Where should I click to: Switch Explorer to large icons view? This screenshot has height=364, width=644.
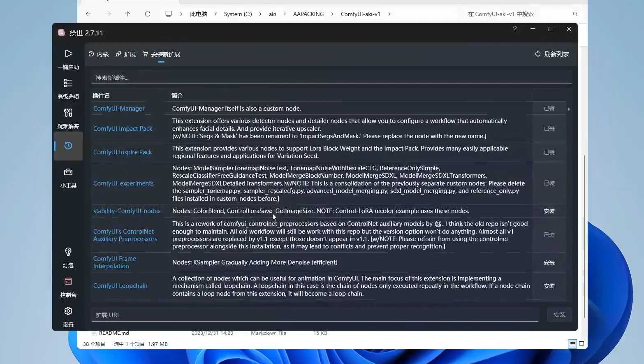581,344
